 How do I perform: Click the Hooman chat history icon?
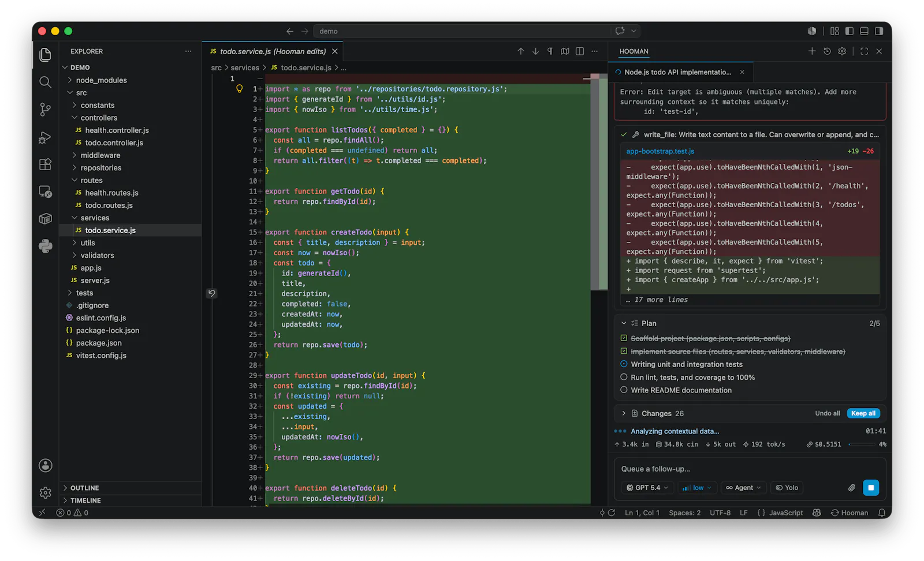click(827, 51)
